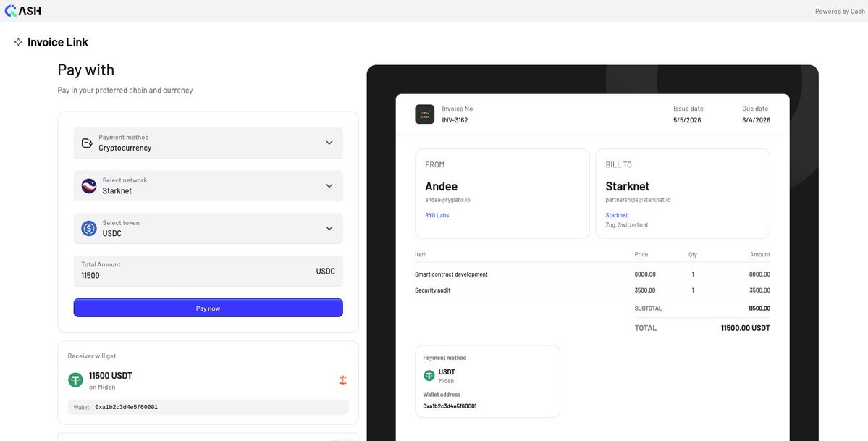The width and height of the screenshot is (868, 441).
Task: Open the RYG Labs link
Action: (437, 215)
